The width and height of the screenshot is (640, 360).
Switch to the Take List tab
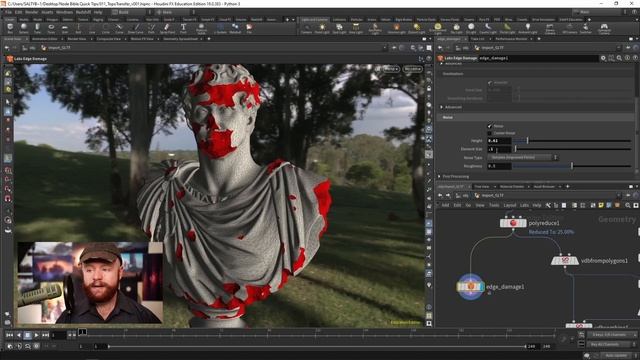477,39
